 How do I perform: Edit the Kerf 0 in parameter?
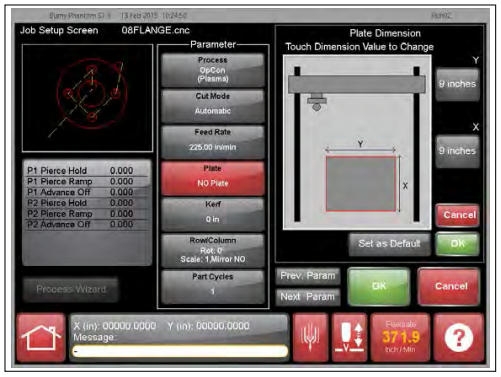[213, 214]
